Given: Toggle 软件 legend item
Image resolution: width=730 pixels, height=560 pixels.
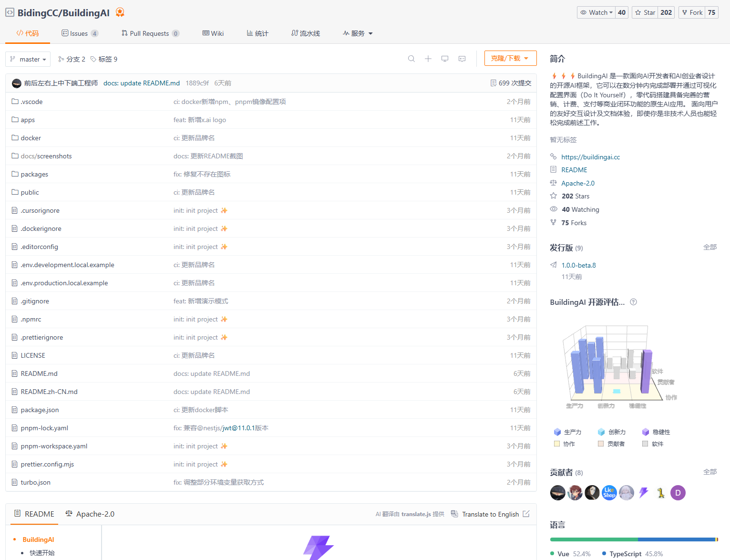Looking at the screenshot, I should point(653,444).
